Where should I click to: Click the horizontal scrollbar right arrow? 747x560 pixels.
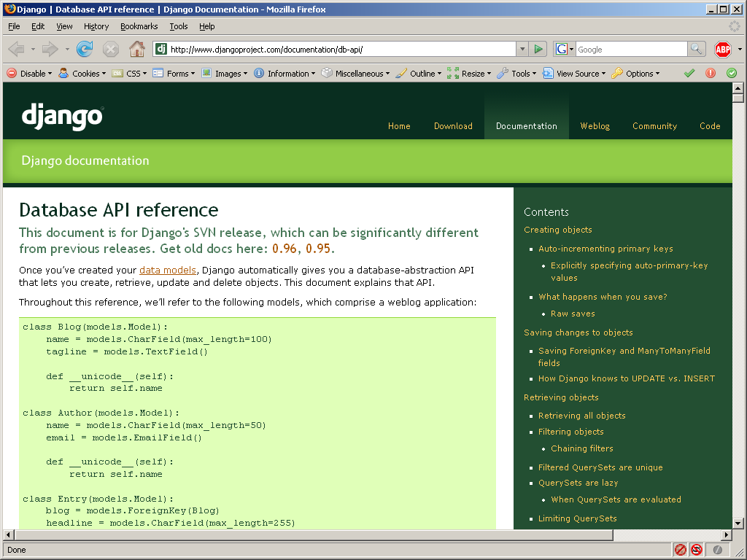(726, 534)
